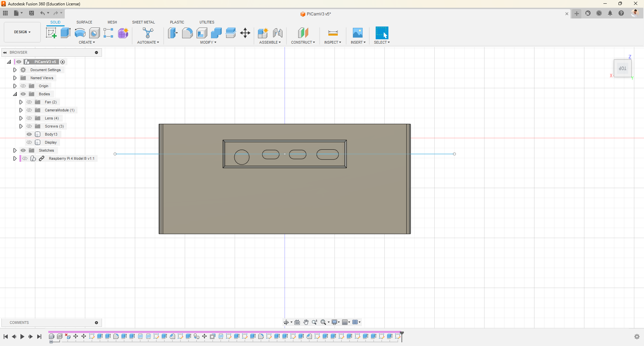Show the Fan (2) body group
Viewport: 644px width, 346px height.
pyautogui.click(x=29, y=102)
